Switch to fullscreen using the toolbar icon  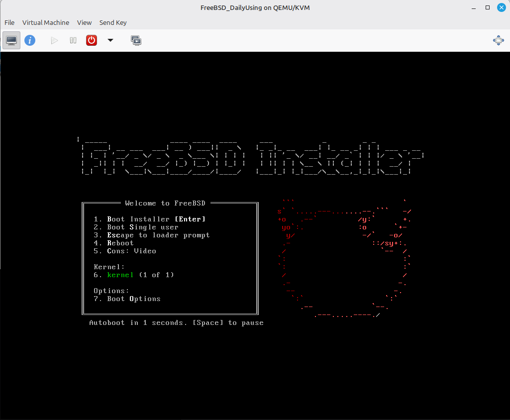click(498, 40)
